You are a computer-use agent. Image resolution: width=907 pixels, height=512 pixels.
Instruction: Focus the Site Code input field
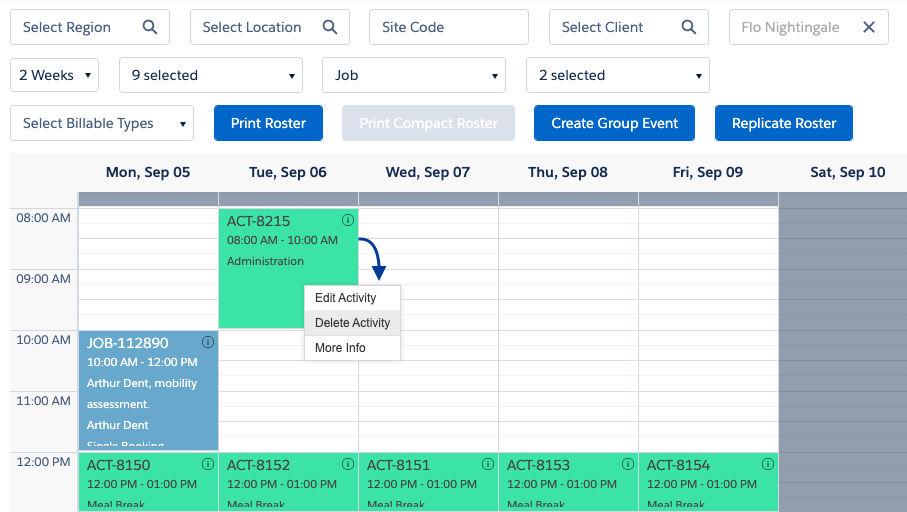coord(449,27)
